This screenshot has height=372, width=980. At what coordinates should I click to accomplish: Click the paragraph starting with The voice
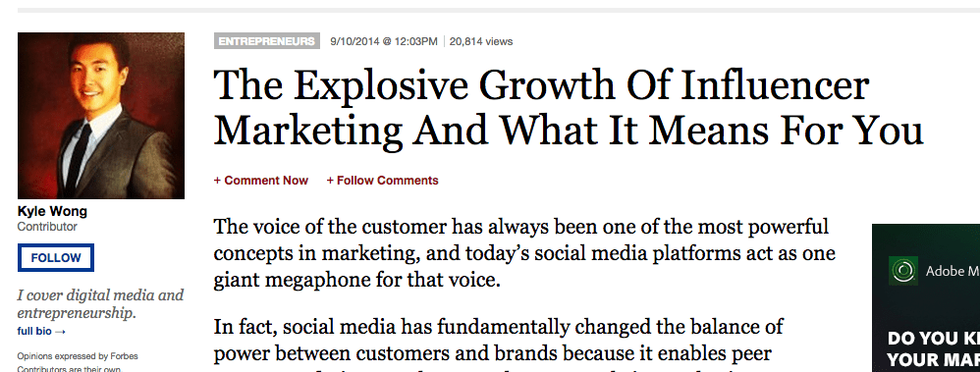524,252
